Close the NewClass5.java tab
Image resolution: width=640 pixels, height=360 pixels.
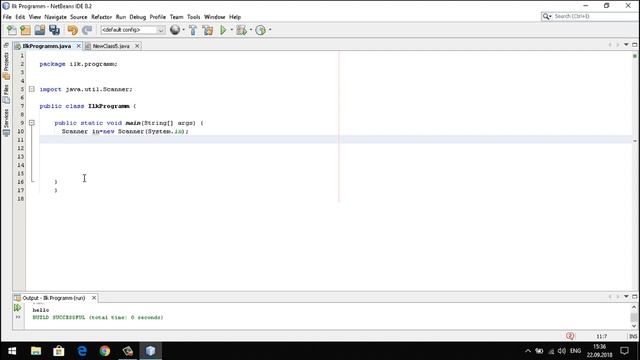pos(137,46)
